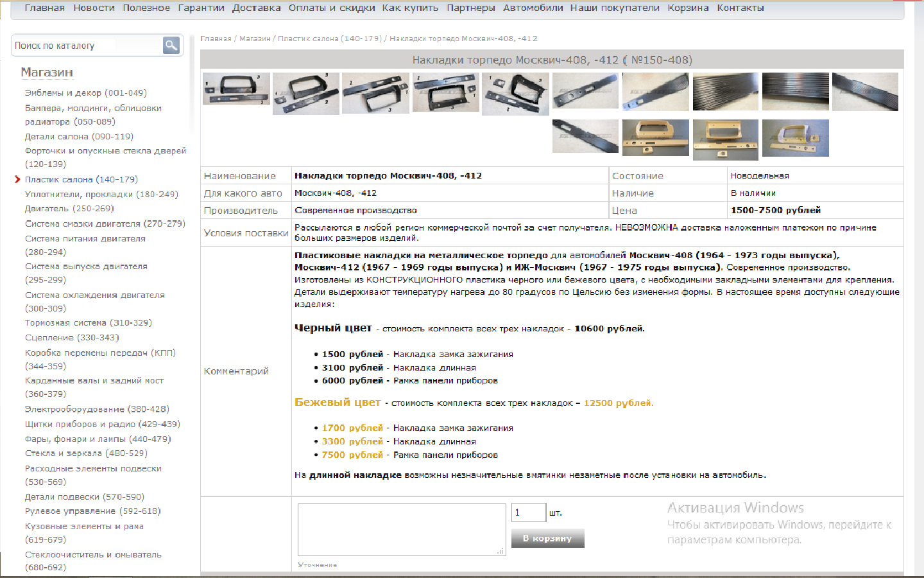
Task: Select category Эмблемы и декор (001-049)
Action: [85, 93]
